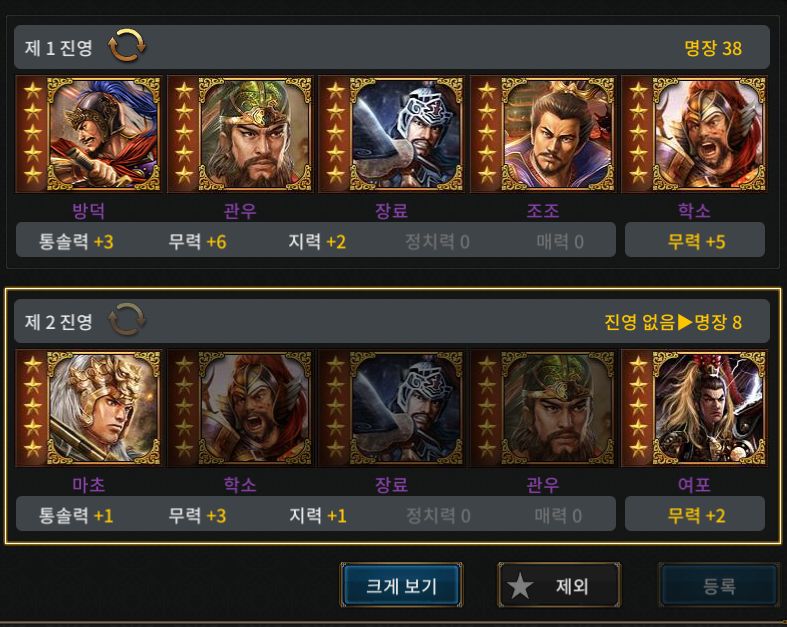
Task: Choose 장료 hero card in 제 1 진영
Action: coord(391,134)
